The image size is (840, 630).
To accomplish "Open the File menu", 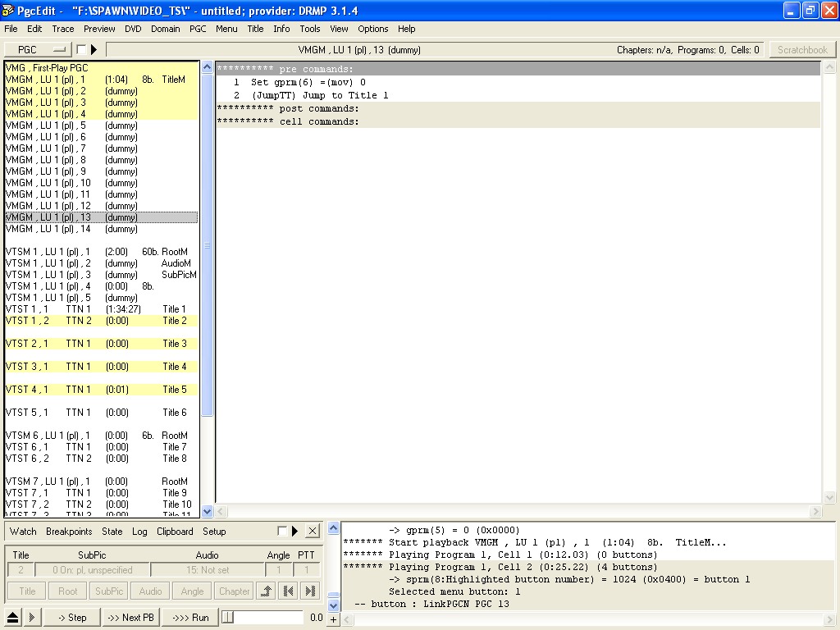I will [x=11, y=29].
